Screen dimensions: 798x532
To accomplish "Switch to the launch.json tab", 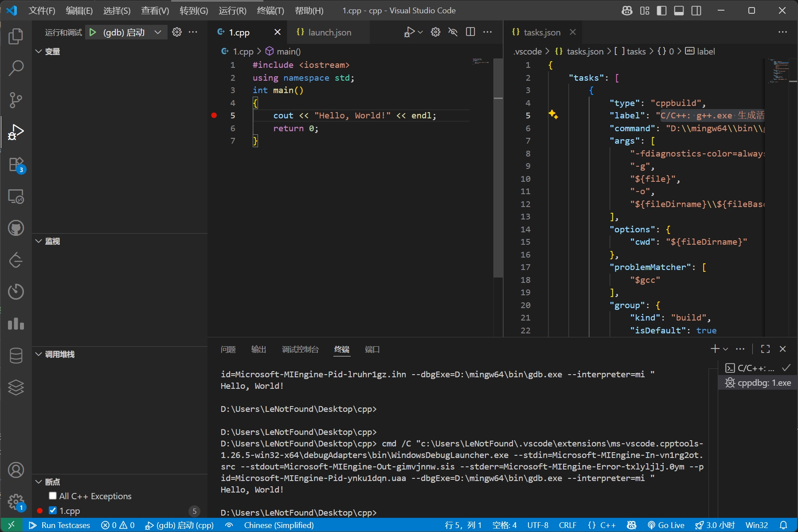I will [329, 32].
